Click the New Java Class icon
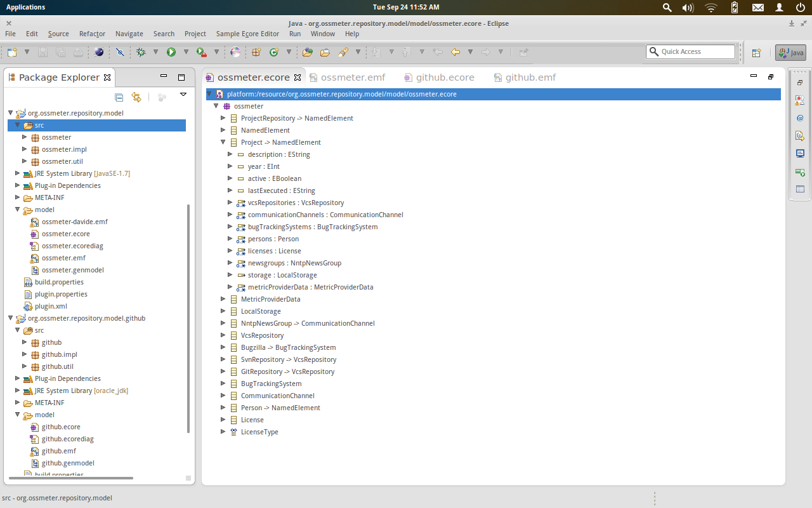This screenshot has height=508, width=812. [274, 52]
